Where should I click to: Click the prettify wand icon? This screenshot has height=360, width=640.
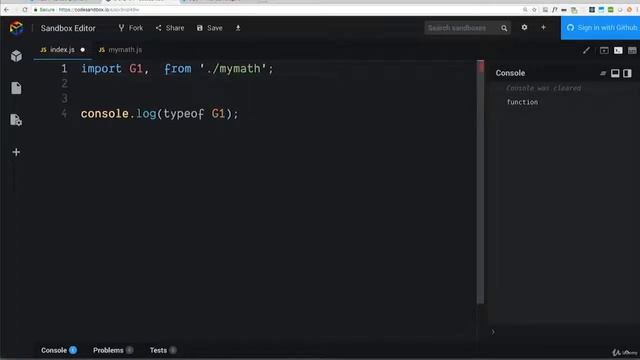click(586, 50)
